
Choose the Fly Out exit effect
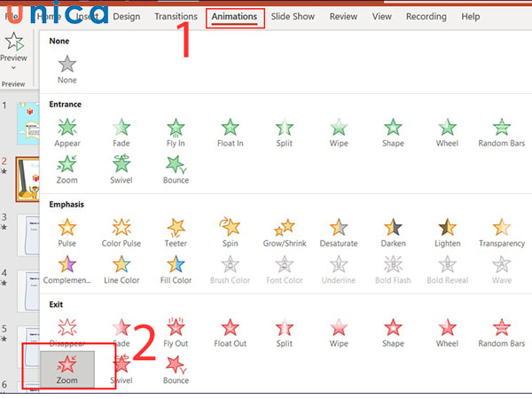click(x=176, y=332)
